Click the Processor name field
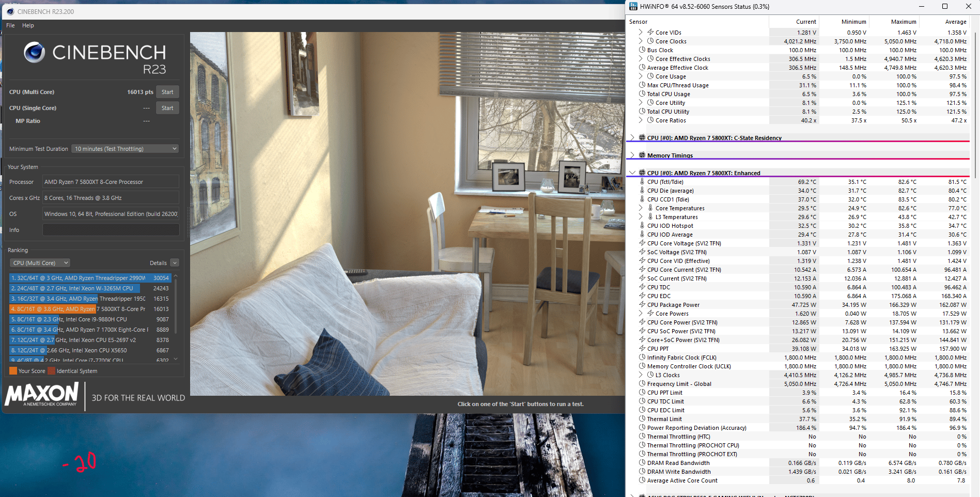The width and height of the screenshot is (980, 497). (111, 182)
